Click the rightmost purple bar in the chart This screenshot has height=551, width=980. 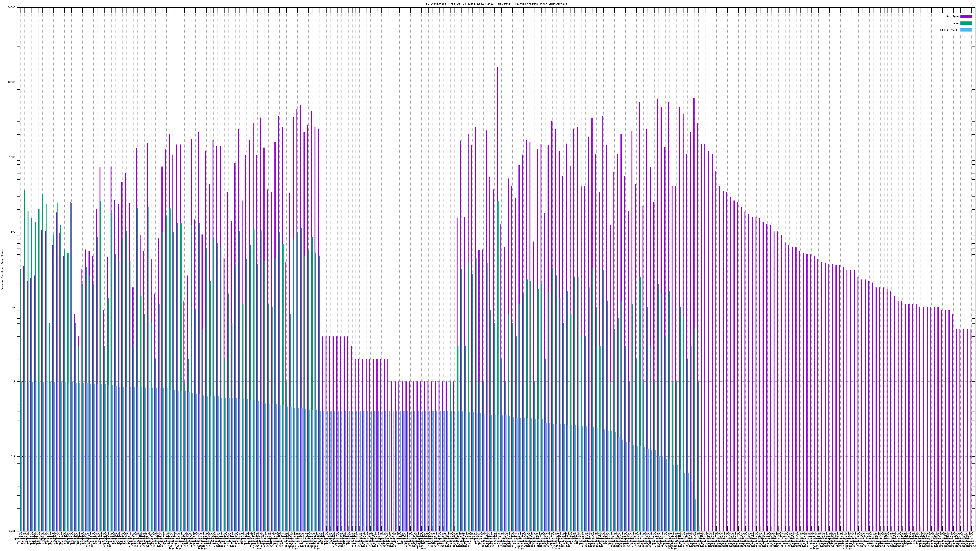pos(971,418)
